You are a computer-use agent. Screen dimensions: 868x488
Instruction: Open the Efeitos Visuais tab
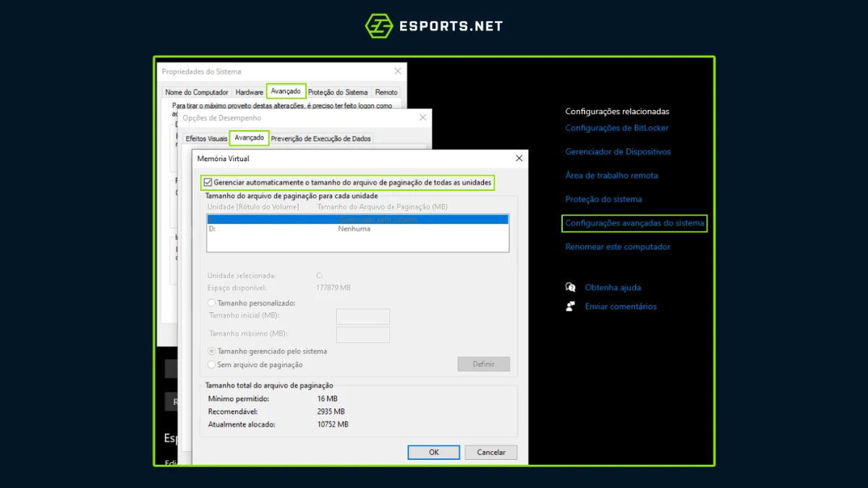tap(208, 137)
